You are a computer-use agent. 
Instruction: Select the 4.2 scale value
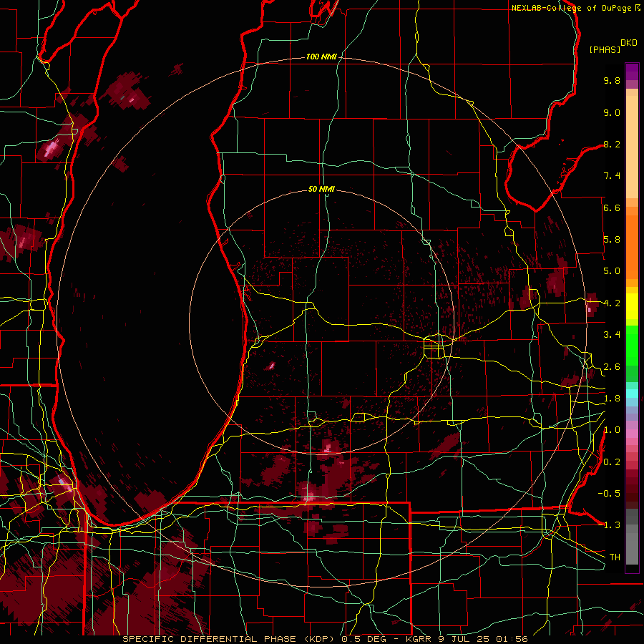click(x=612, y=303)
